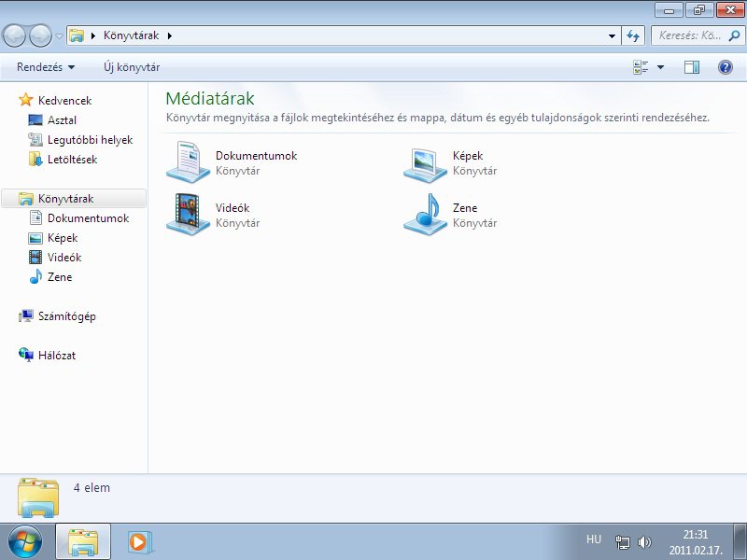Click HU language indicator in tray

[594, 539]
